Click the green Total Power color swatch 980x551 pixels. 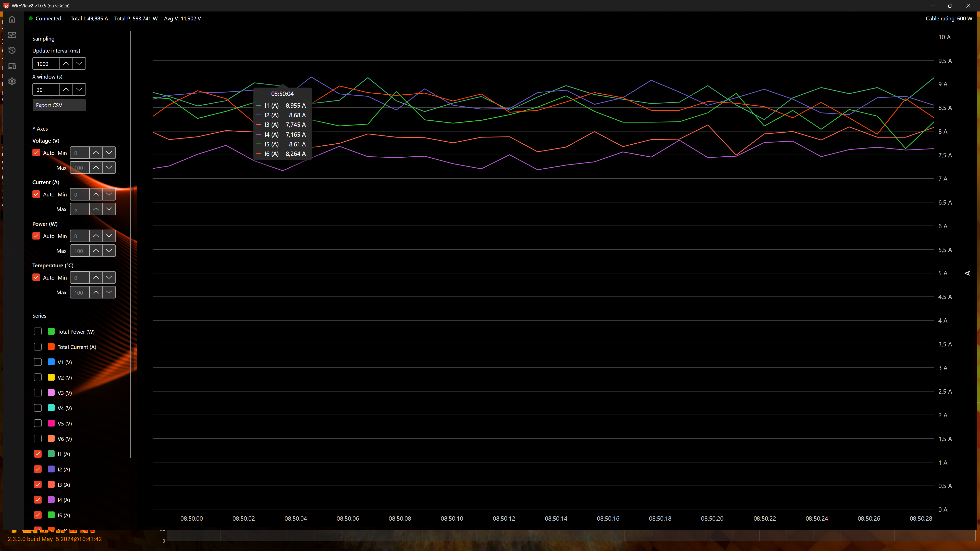[51, 332]
